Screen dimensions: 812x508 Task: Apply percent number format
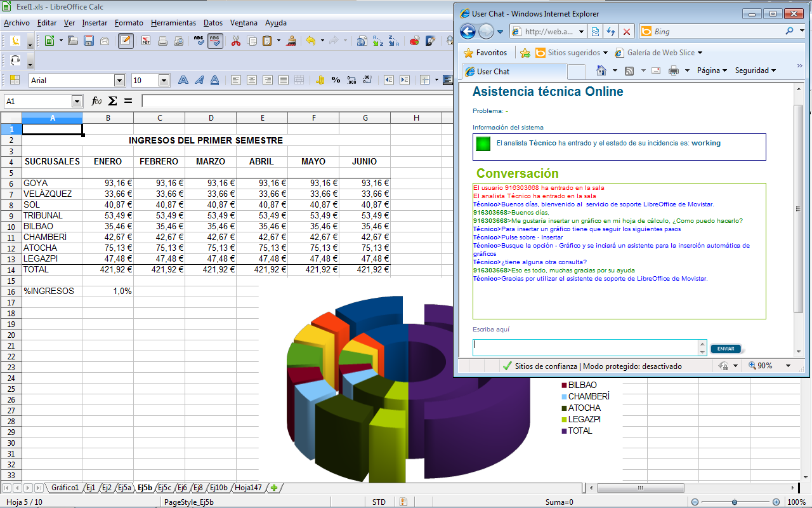(x=336, y=80)
